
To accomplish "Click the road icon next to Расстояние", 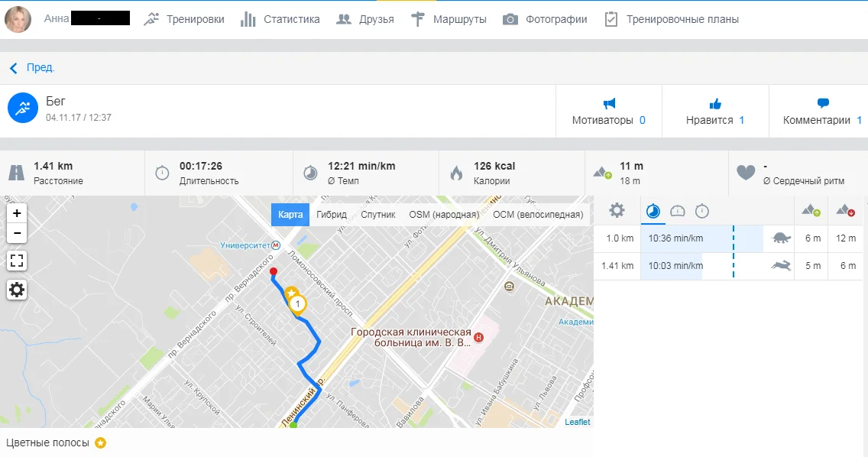I will 17,173.
